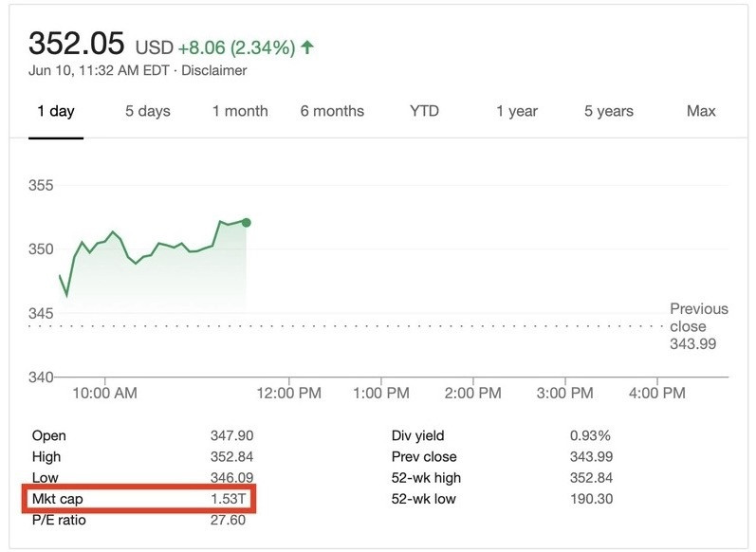Viewport: 756px width, 552px height.
Task: Switch to the 1 year view
Action: [x=517, y=111]
